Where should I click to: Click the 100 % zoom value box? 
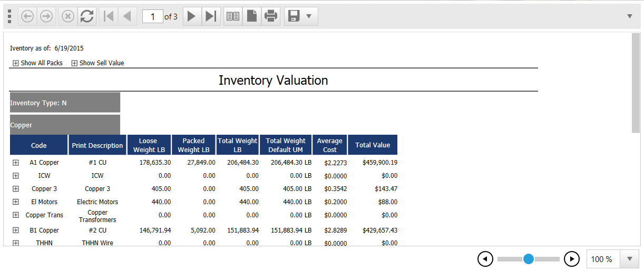(x=603, y=259)
